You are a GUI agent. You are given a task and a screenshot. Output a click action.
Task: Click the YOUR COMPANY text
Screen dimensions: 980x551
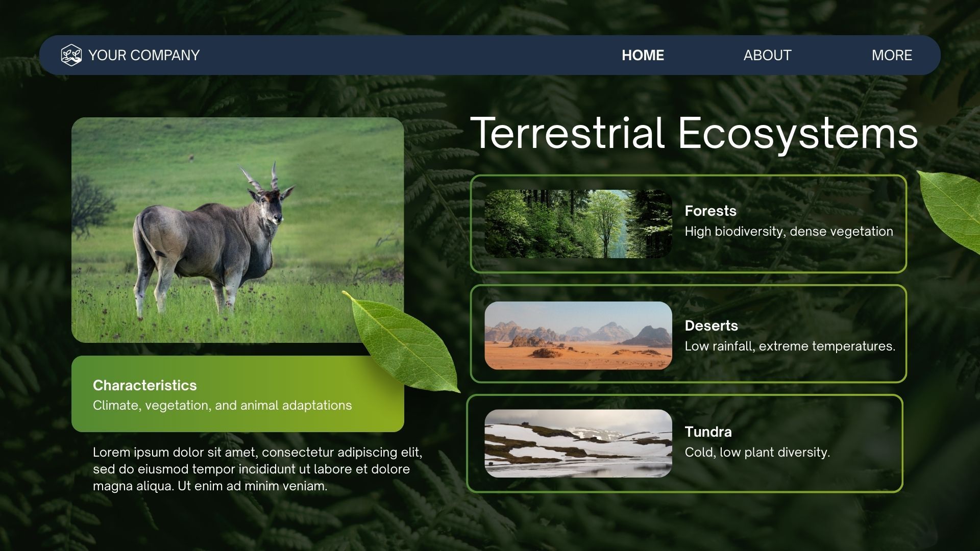[x=144, y=55]
